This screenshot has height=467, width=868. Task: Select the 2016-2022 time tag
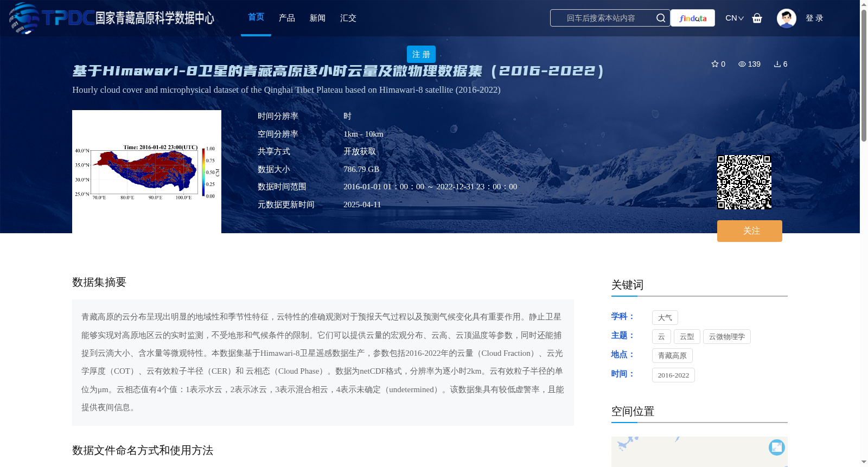click(x=673, y=375)
